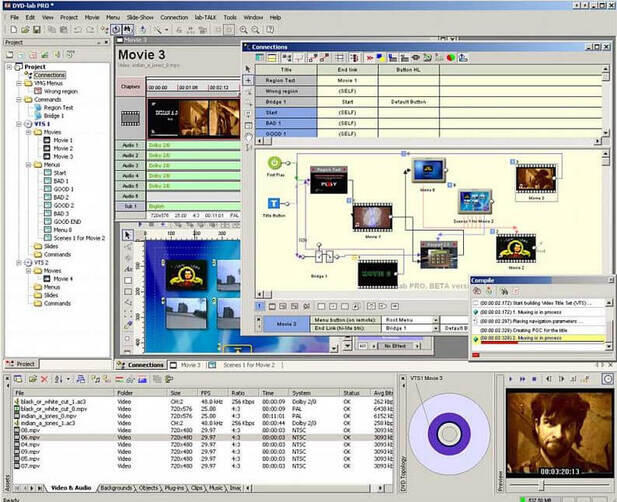Click the purple ring on DVD topology disc

click(449, 434)
